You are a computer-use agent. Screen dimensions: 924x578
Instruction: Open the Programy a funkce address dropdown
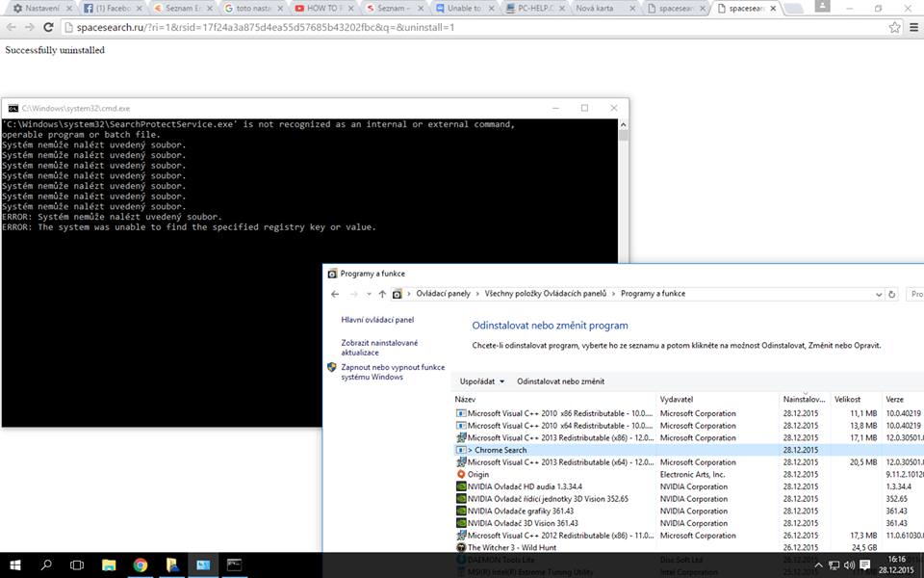pyautogui.click(x=879, y=295)
